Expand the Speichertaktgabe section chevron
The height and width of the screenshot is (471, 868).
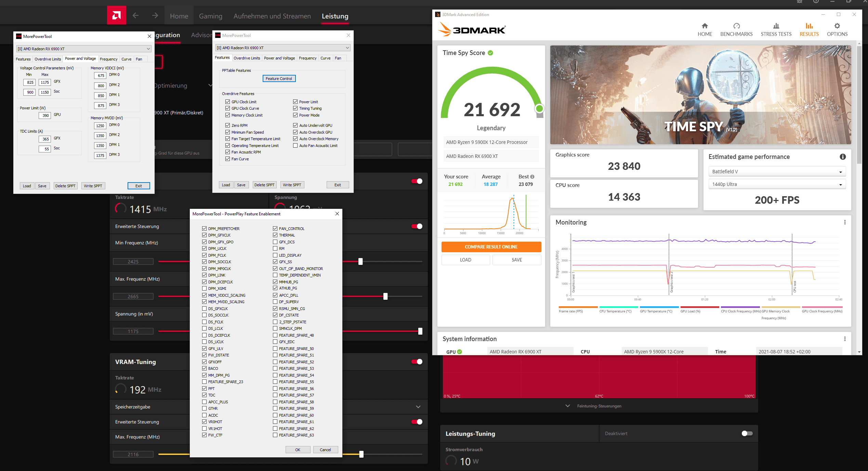418,407
